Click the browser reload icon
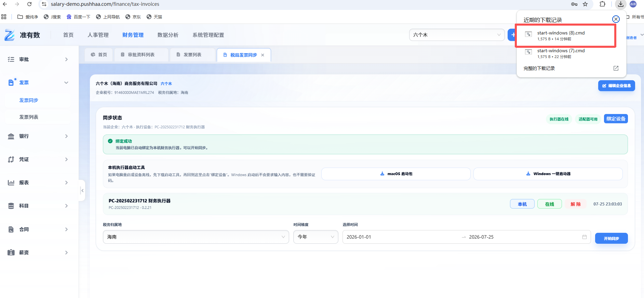This screenshot has height=298, width=644. [29, 4]
